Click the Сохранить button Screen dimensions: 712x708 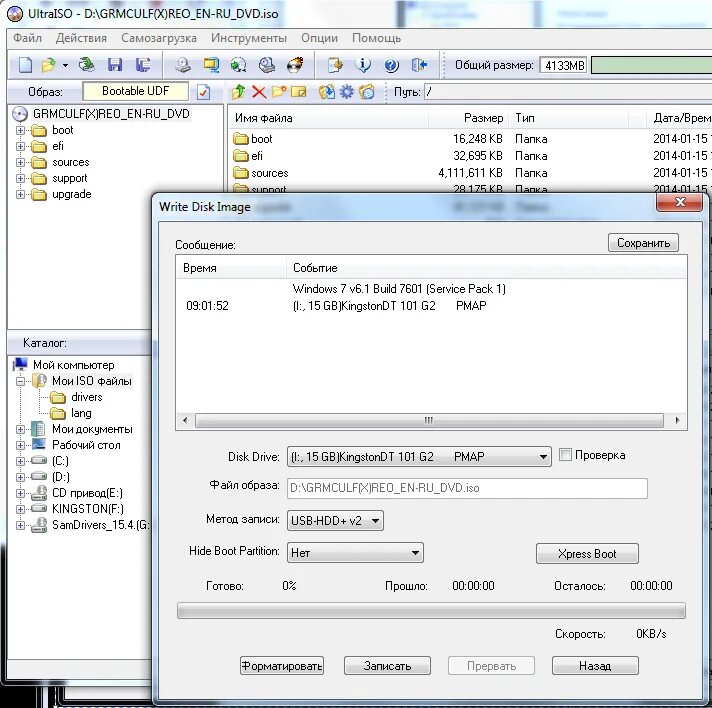(643, 243)
